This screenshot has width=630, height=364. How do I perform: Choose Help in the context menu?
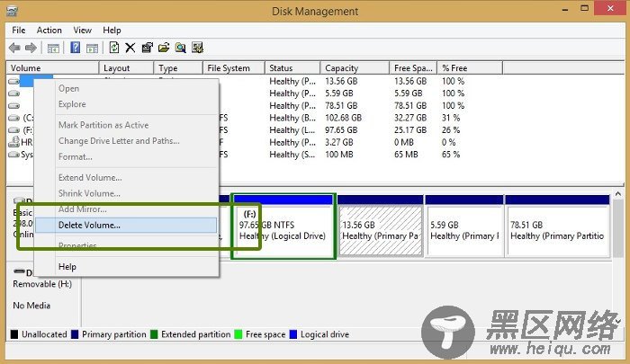[67, 266]
